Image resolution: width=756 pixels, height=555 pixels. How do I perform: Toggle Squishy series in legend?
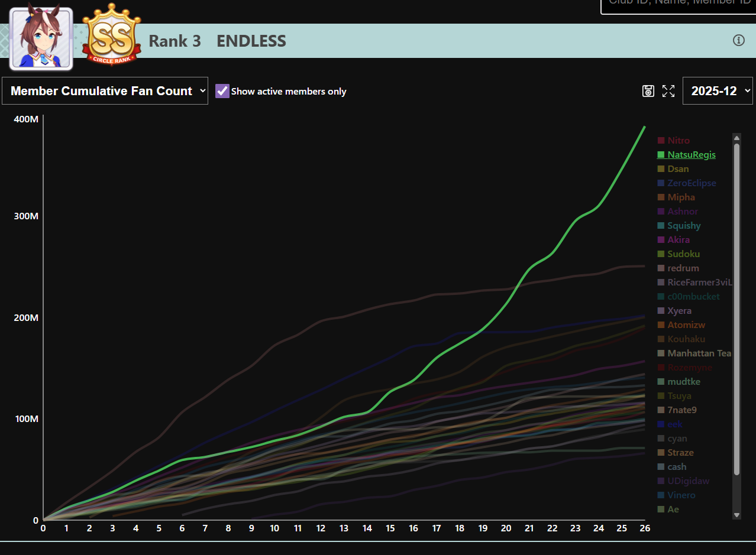[x=679, y=226]
